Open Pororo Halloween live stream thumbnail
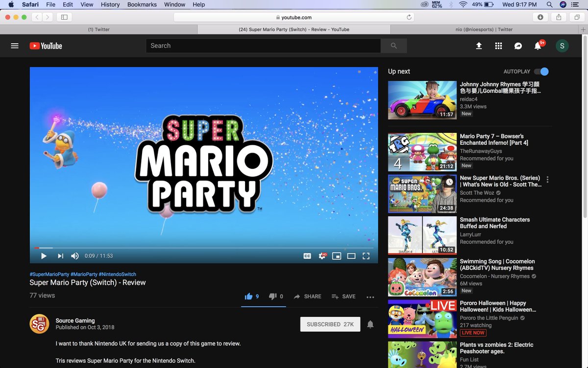 coord(422,319)
